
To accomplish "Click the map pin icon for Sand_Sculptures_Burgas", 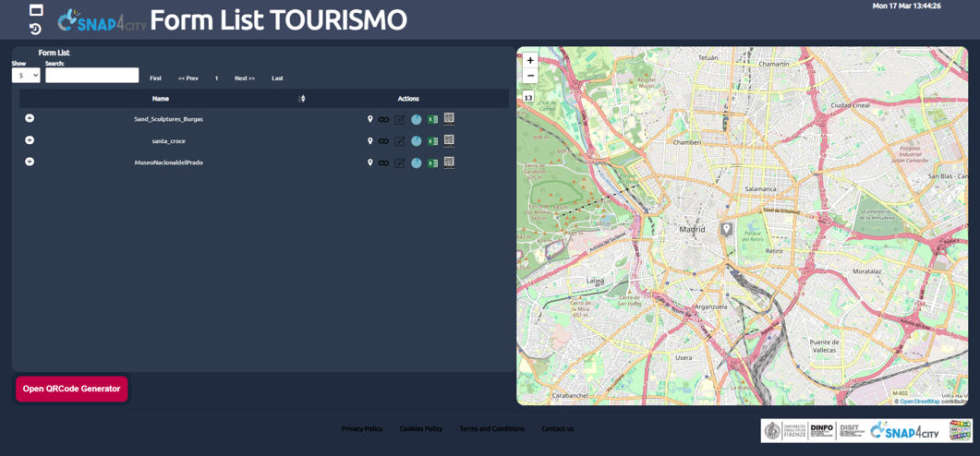I will coord(370,119).
